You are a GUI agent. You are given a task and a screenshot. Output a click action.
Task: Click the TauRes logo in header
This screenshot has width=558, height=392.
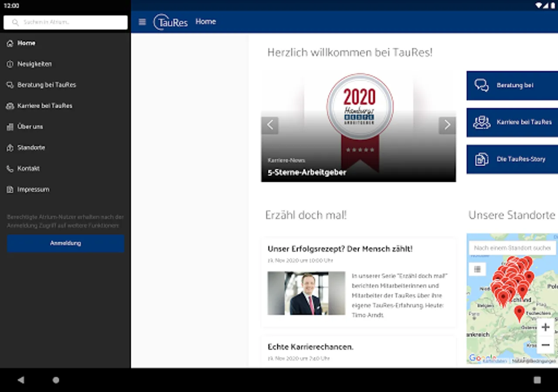pos(170,22)
